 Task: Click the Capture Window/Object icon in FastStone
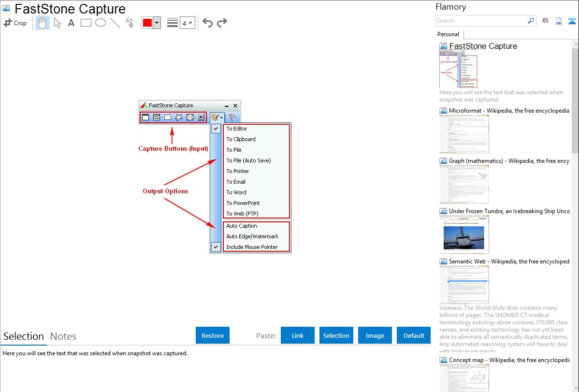pos(157,117)
